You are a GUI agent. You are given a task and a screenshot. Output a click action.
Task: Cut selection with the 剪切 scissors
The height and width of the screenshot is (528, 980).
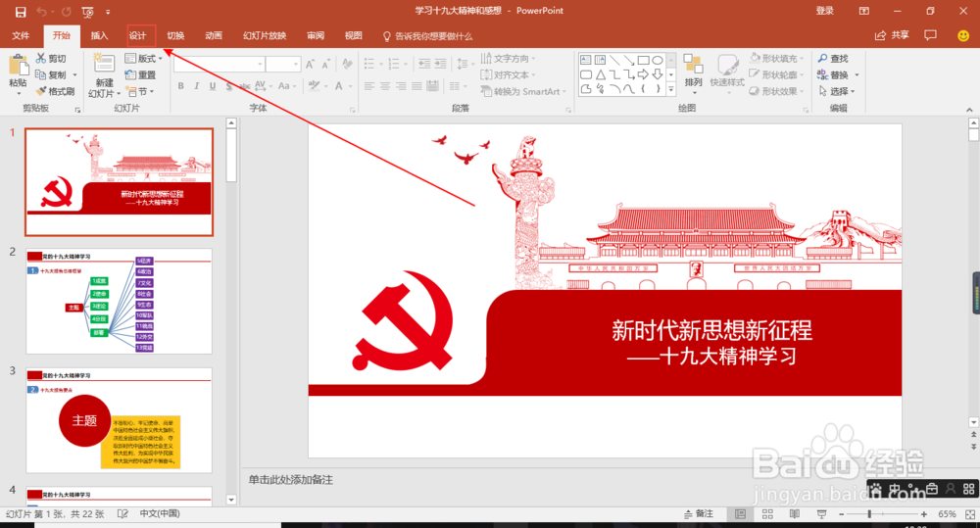click(51, 58)
